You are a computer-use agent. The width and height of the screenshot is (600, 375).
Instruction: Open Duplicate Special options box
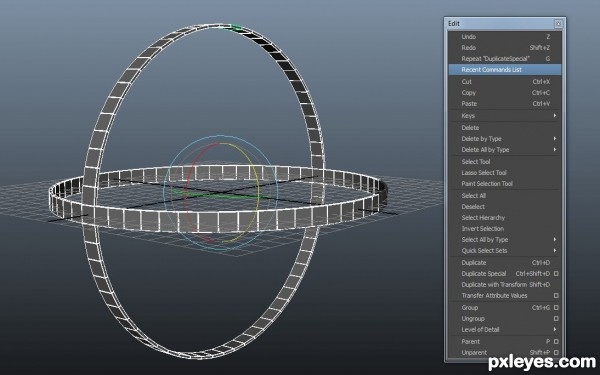tap(556, 274)
